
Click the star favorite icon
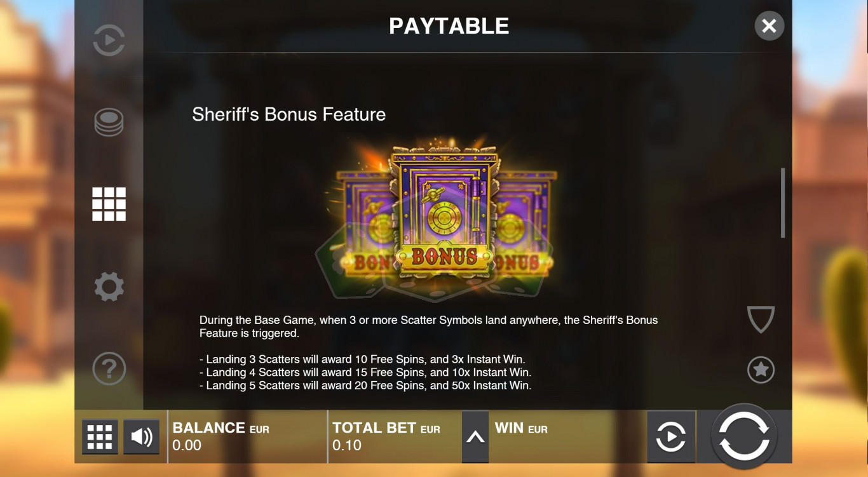point(761,370)
